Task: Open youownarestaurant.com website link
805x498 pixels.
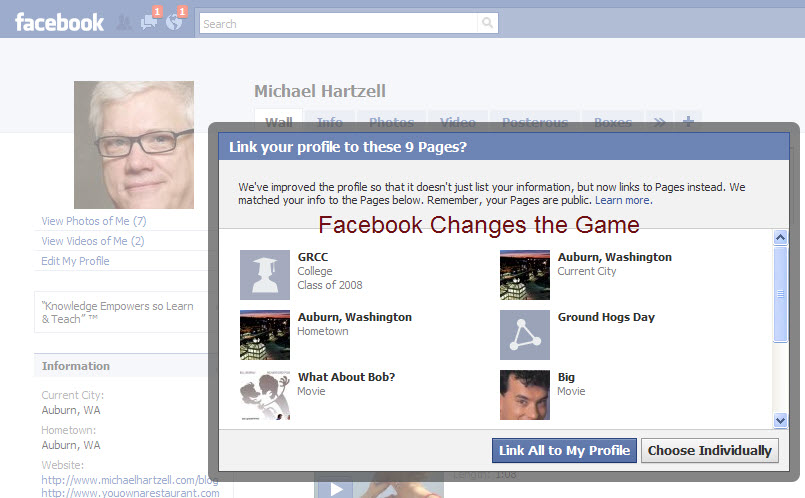Action: (x=130, y=493)
